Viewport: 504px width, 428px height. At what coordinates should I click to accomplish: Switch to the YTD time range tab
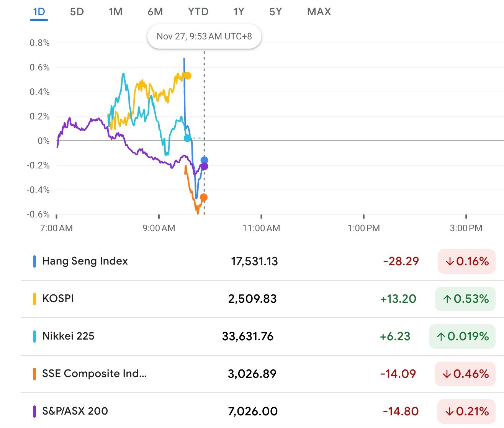click(x=198, y=12)
